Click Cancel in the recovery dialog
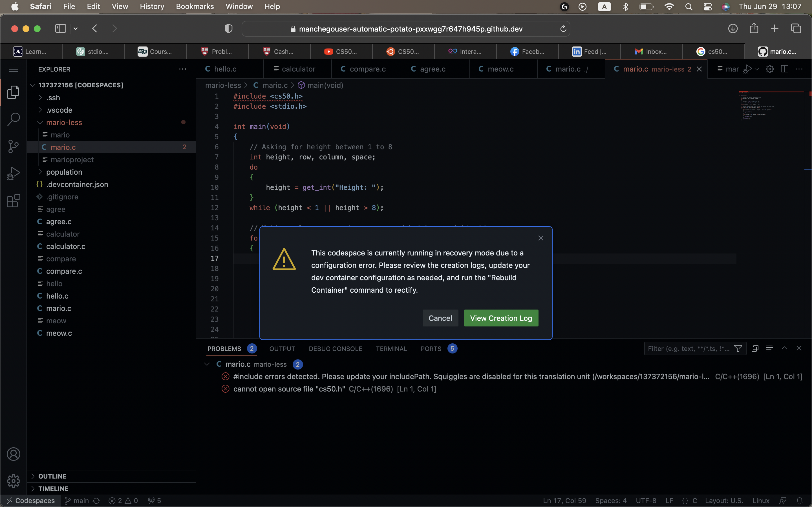Screen dimensions: 812x507 [440, 318]
